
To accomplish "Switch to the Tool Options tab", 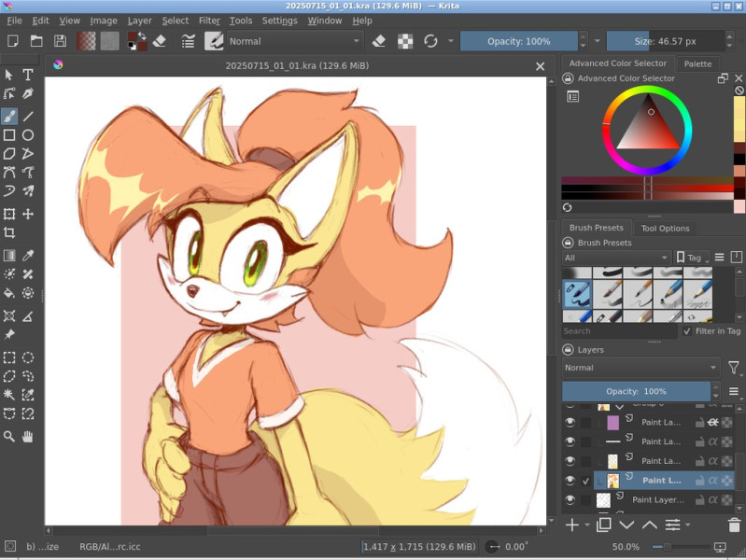I will tap(665, 229).
